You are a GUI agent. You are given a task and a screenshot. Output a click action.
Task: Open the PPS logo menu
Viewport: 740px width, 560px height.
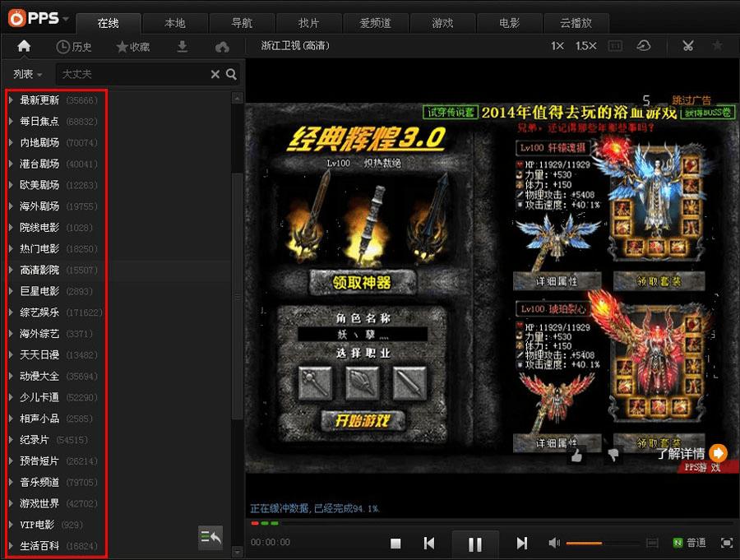(x=38, y=18)
